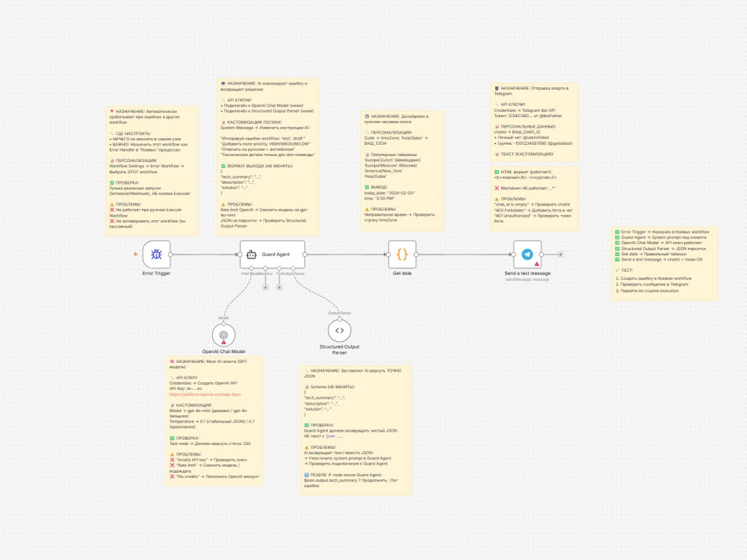Screen dimensions: 747x560
Task: Open the Telegram send message node
Action: tap(527, 255)
